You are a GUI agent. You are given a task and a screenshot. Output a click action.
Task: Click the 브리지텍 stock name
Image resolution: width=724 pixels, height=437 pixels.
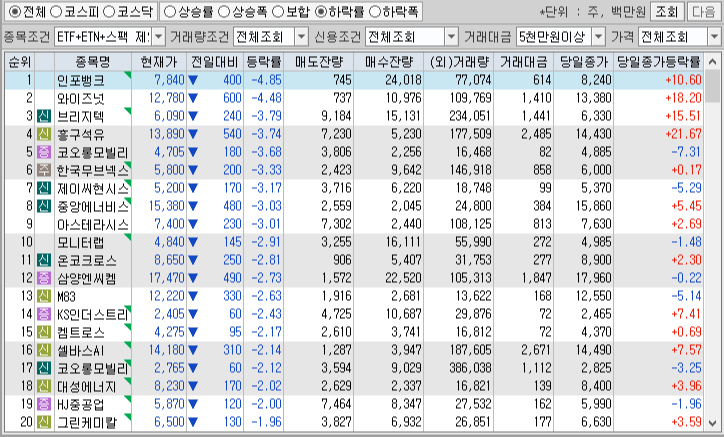pyautogui.click(x=81, y=116)
